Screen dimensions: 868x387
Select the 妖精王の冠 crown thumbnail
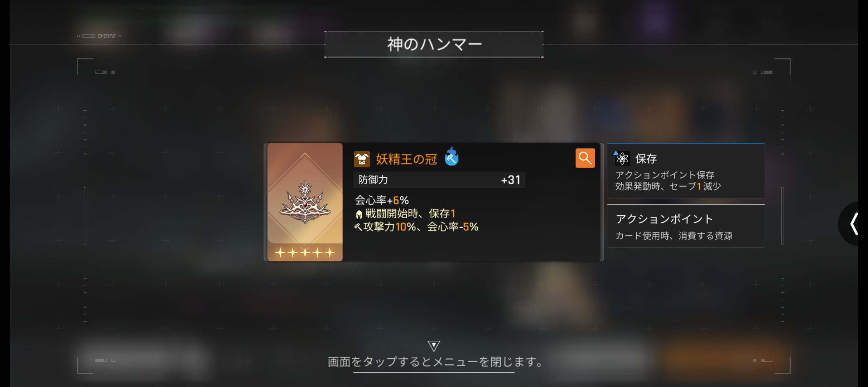pos(305,202)
